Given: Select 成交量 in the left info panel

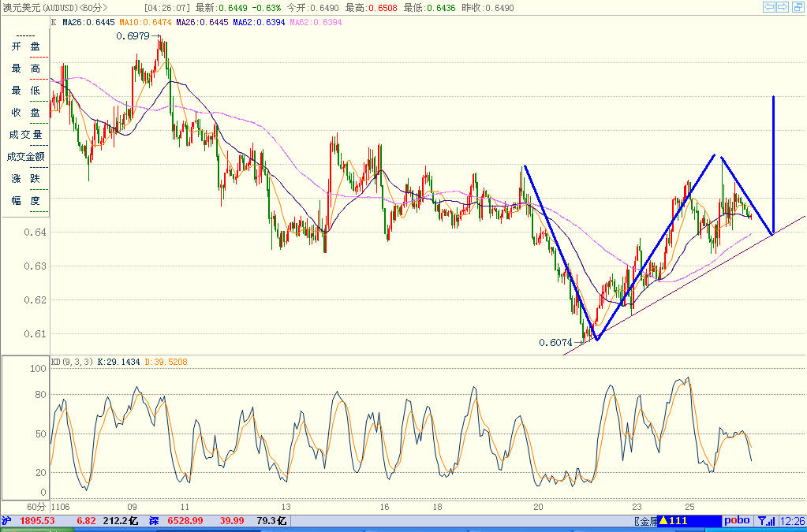Looking at the screenshot, I should pos(26,135).
